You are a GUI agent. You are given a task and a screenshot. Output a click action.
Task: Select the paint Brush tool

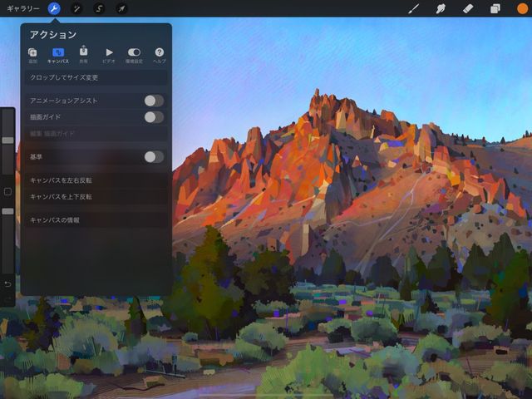tap(413, 8)
